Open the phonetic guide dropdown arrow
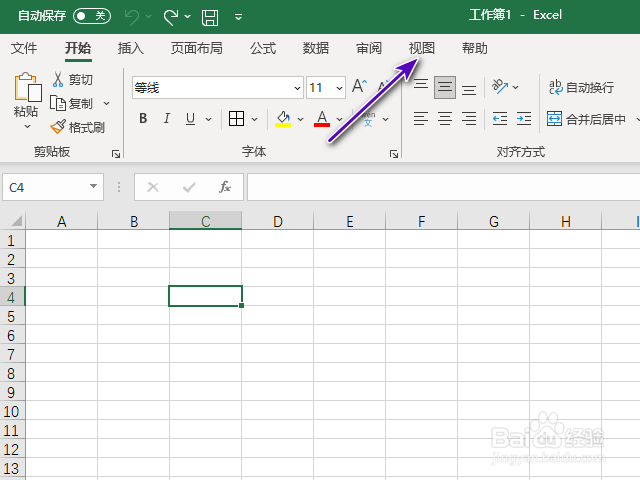 [x=386, y=119]
